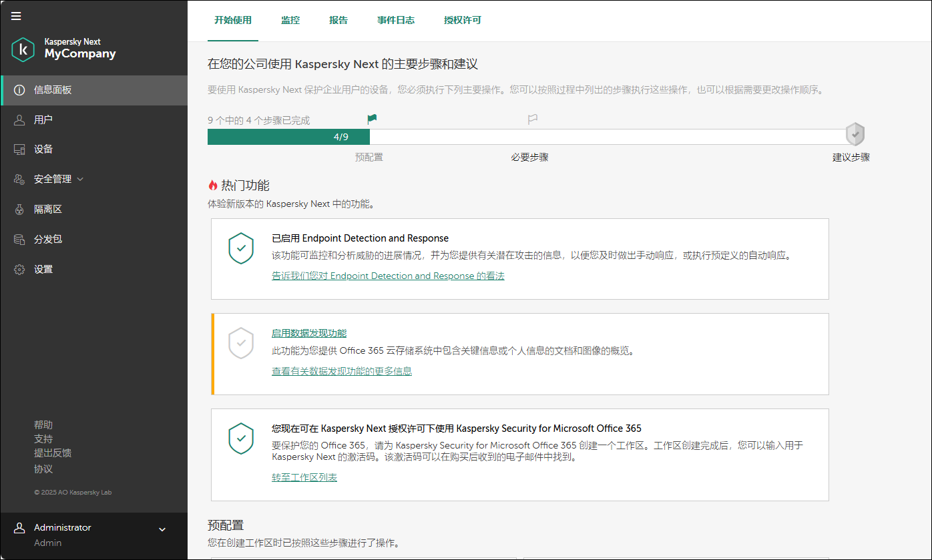Open the 设备 devices icon

click(19, 149)
